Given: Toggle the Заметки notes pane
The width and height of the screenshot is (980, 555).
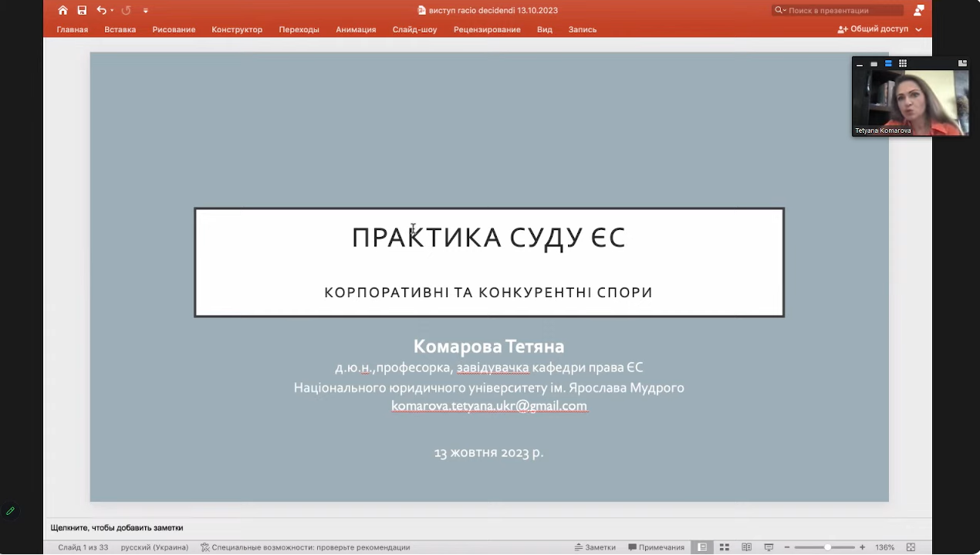Looking at the screenshot, I should [x=595, y=547].
